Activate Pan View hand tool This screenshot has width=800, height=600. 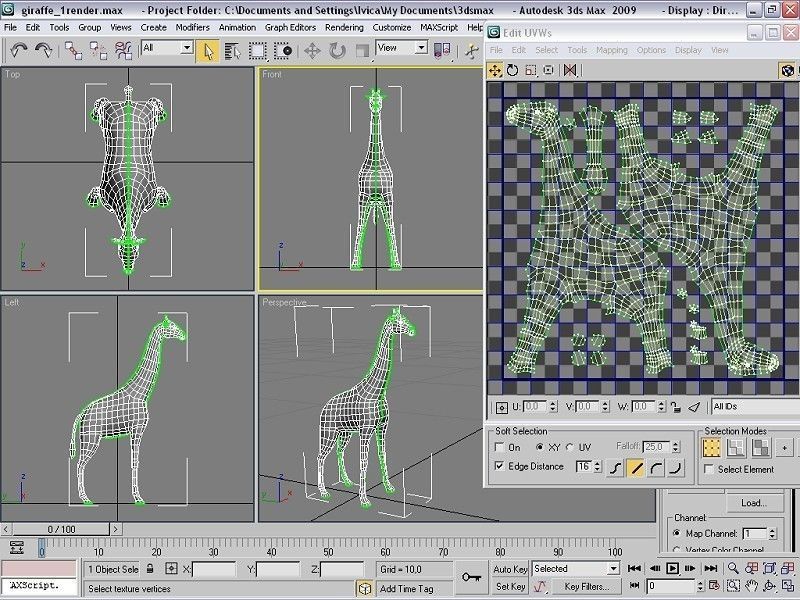(751, 587)
